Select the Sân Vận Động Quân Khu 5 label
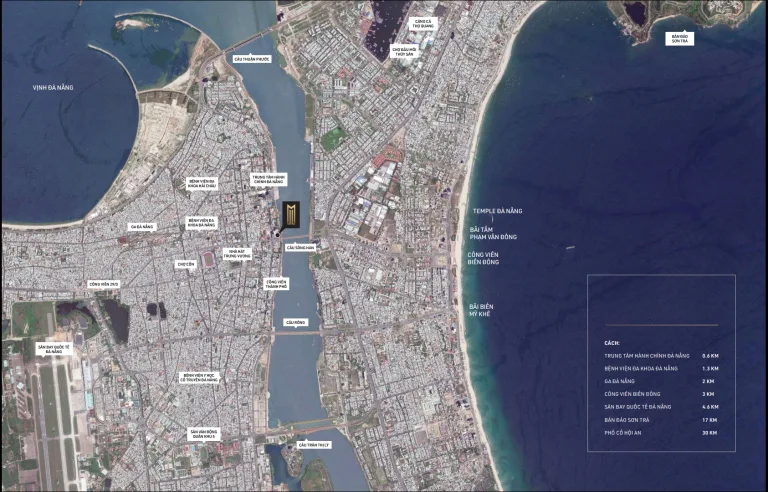The width and height of the screenshot is (768, 492). [x=204, y=434]
